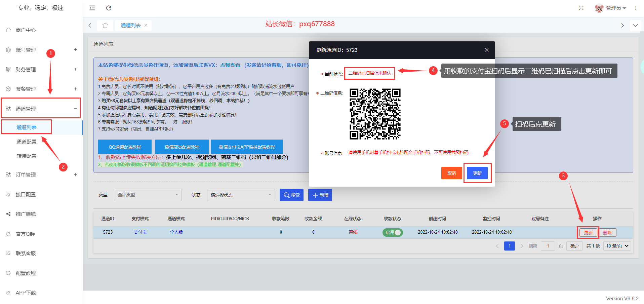Viewport: 644px width, 304px height.
Task: Open the 管理员 user dropdown
Action: pyautogui.click(x=616, y=8)
